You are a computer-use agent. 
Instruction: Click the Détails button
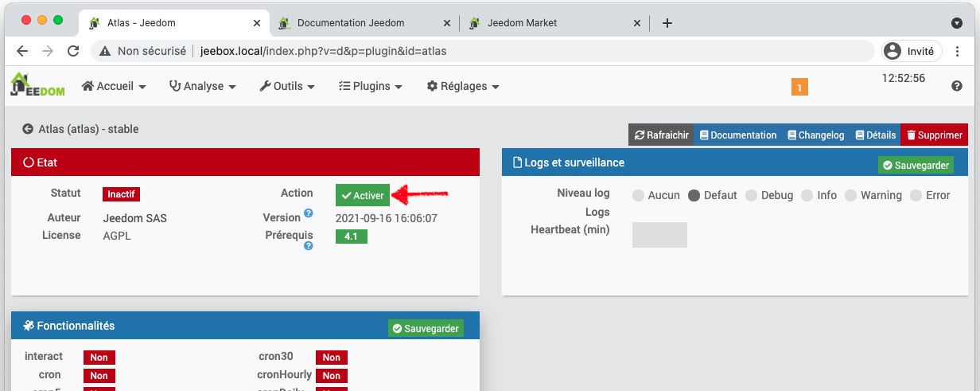click(875, 135)
